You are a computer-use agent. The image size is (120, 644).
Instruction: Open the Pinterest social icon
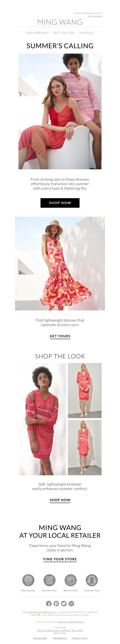click(x=57, y=604)
